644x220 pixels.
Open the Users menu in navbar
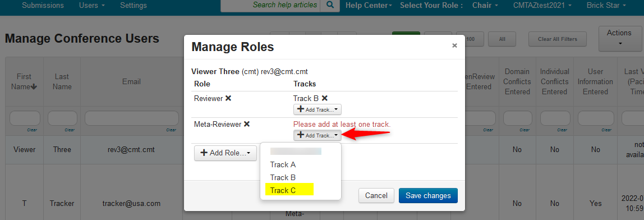91,6
